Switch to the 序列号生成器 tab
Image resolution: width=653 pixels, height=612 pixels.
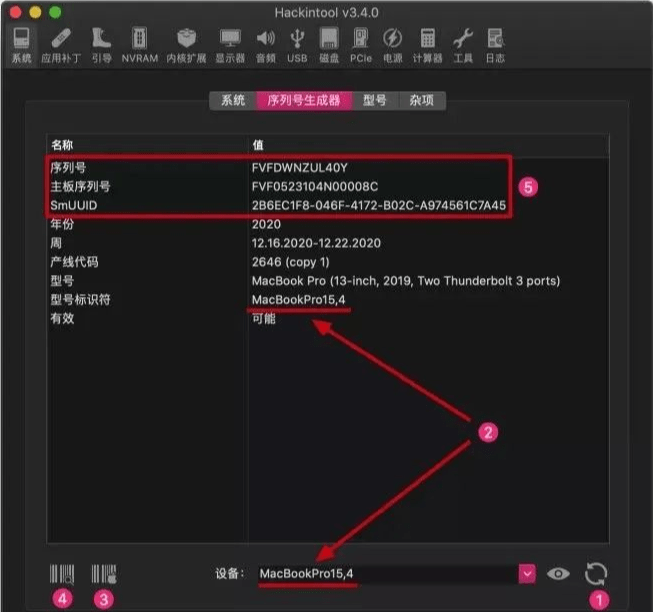[x=304, y=100]
